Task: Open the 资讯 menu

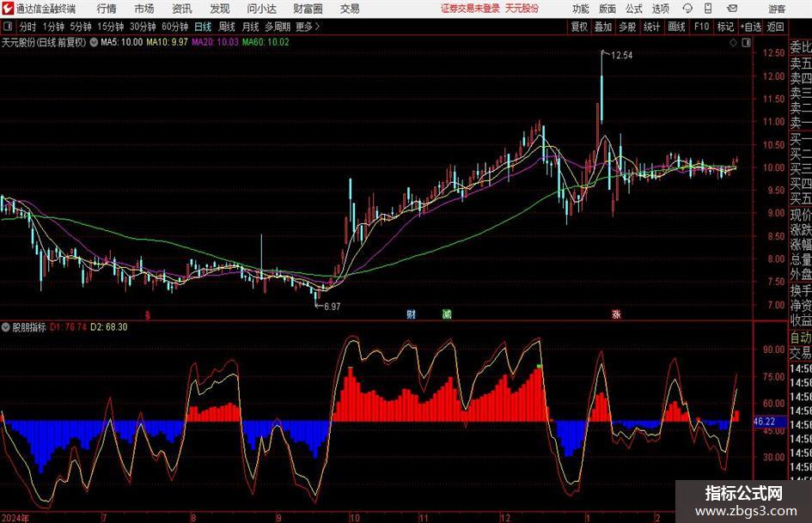Action: 182,9
